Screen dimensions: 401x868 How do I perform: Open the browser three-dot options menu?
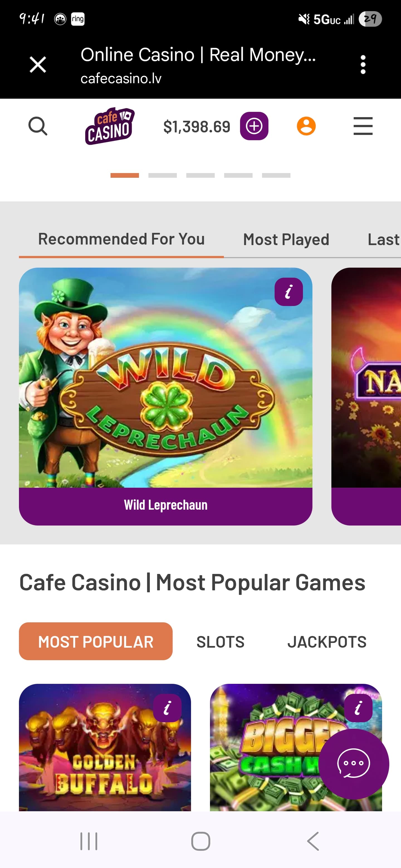point(363,65)
